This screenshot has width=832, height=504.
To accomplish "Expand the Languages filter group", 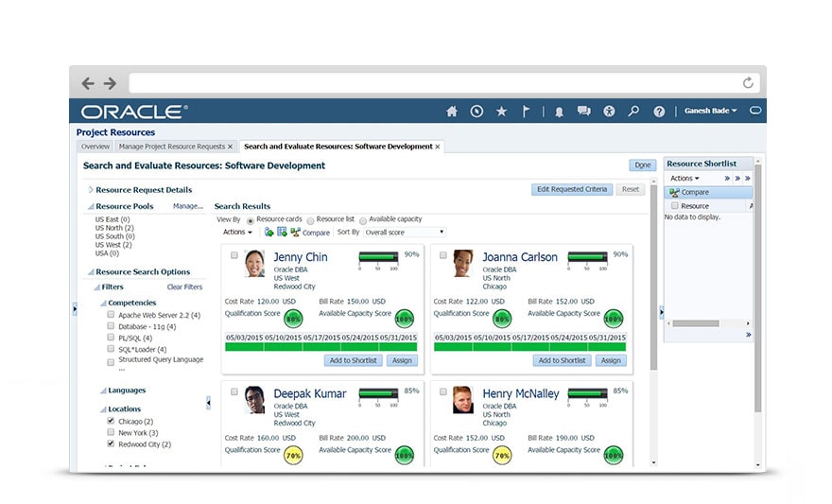I will tap(103, 391).
